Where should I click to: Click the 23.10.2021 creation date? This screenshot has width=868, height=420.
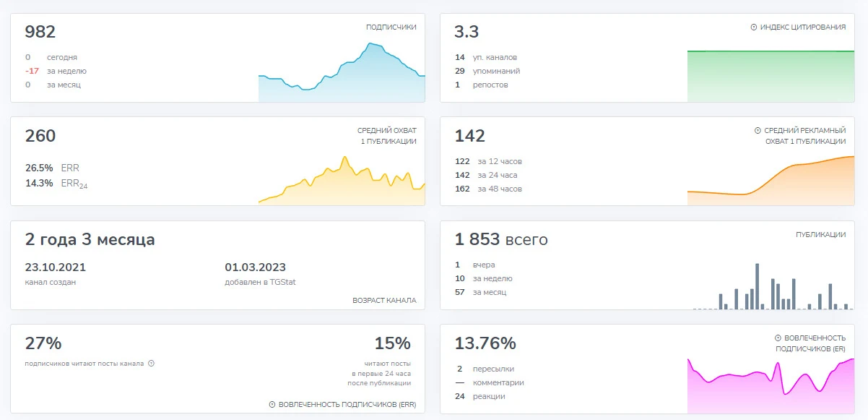pos(55,267)
